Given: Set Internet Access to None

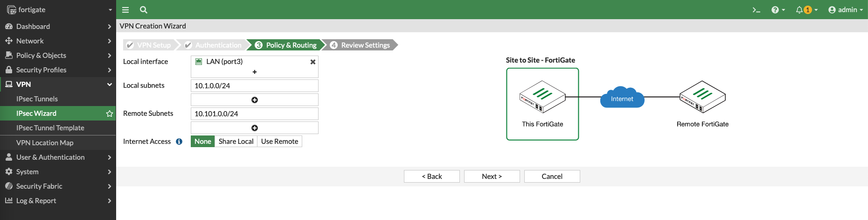Looking at the screenshot, I should pyautogui.click(x=203, y=142).
